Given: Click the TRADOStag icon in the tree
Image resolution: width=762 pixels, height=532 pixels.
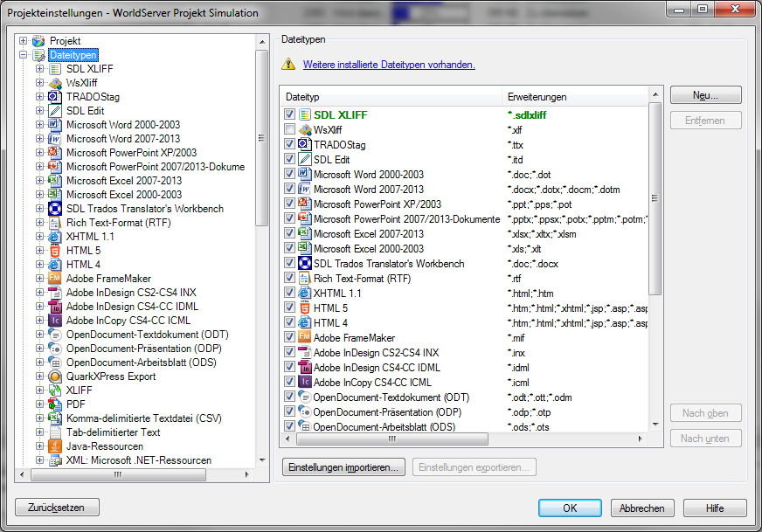Looking at the screenshot, I should tap(55, 97).
